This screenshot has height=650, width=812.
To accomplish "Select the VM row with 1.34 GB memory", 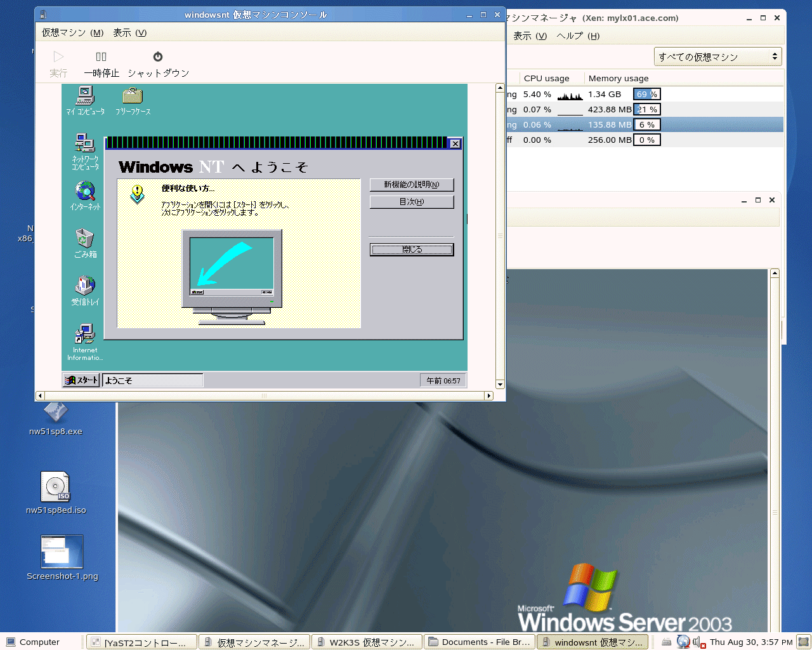I will 645,94.
